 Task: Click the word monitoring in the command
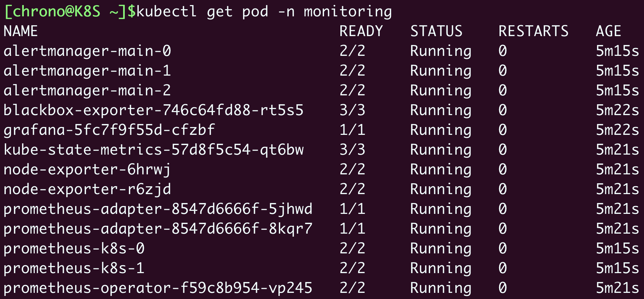click(348, 12)
